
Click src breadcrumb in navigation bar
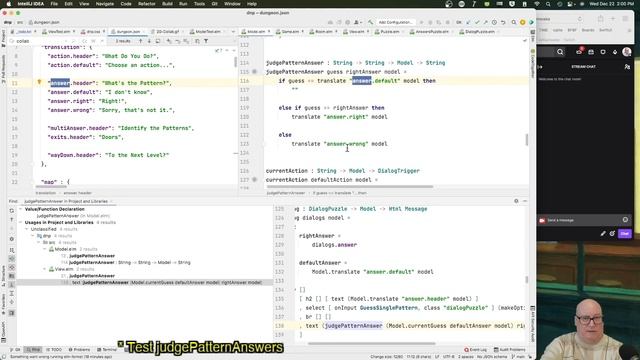coord(20,22)
